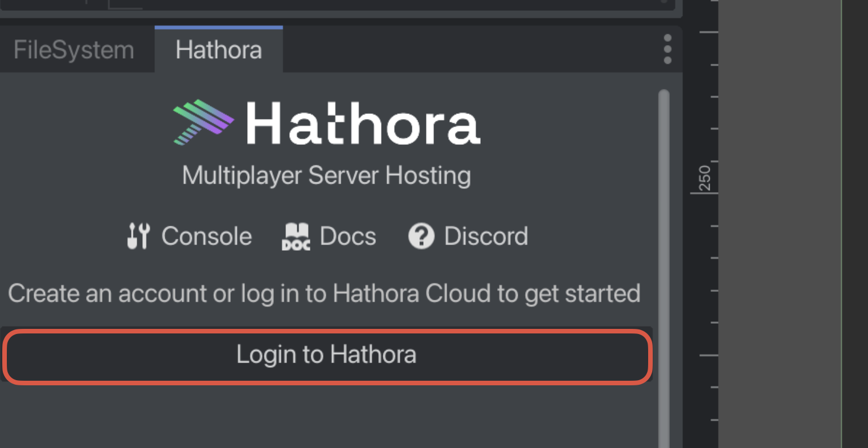868x448 pixels.
Task: Click the Docs book icon
Action: click(296, 236)
